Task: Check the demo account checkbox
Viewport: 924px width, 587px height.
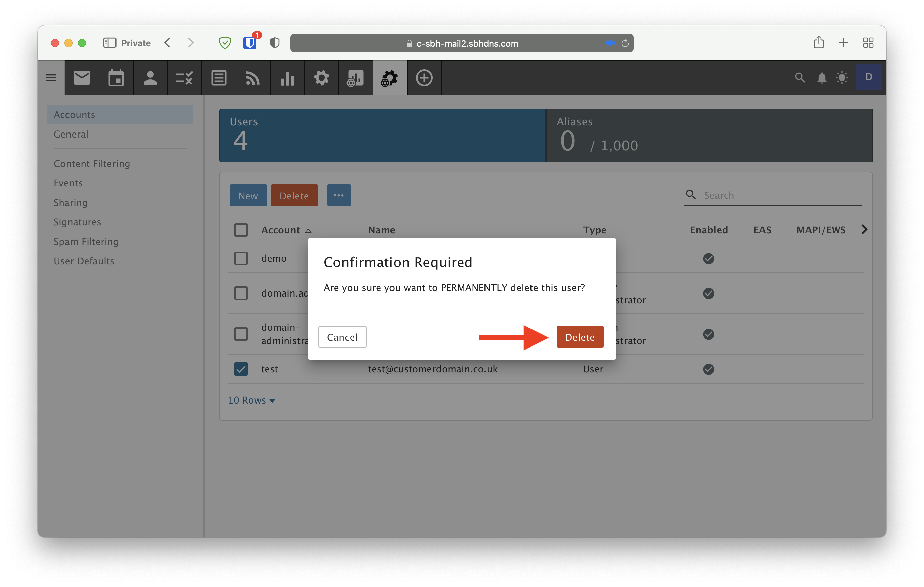Action: (241, 258)
